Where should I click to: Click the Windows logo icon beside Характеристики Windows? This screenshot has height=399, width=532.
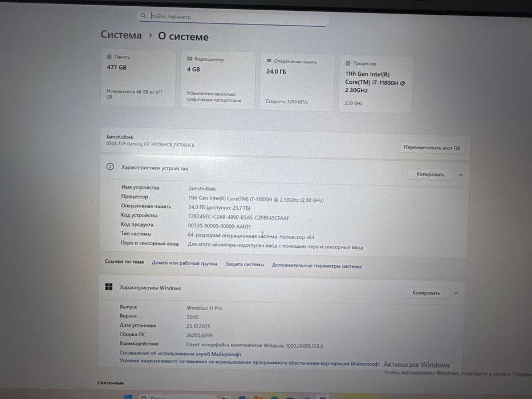coord(108,287)
